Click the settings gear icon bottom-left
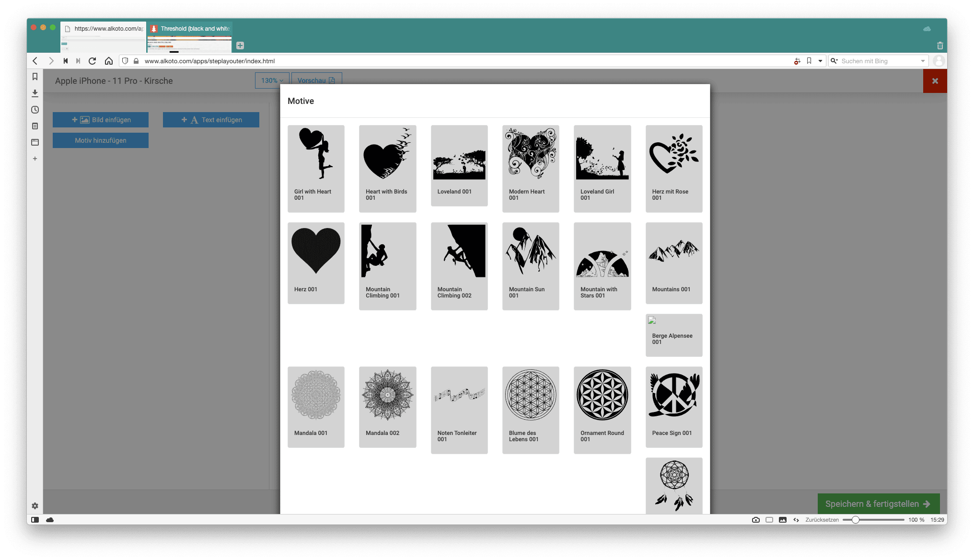This screenshot has height=560, width=974. pyautogui.click(x=35, y=506)
